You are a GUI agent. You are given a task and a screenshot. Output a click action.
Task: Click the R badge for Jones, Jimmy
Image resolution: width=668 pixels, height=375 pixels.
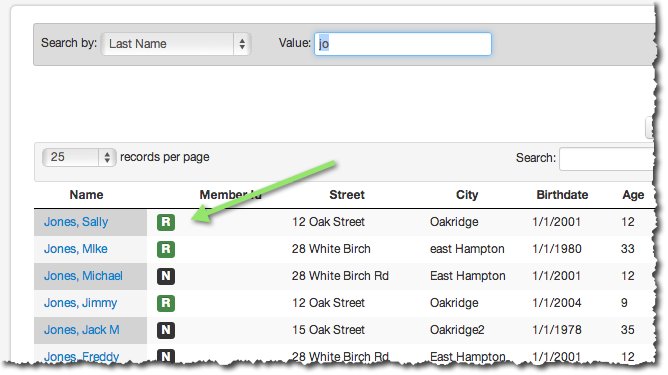coord(166,303)
